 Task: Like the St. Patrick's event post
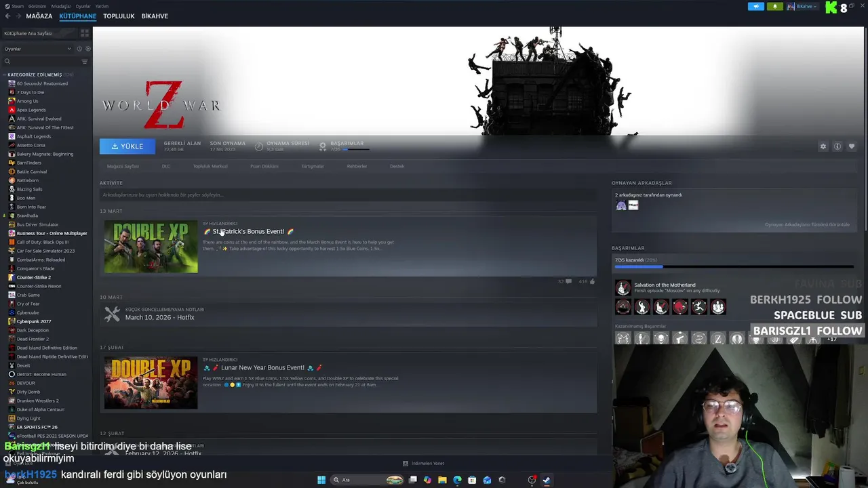click(592, 281)
